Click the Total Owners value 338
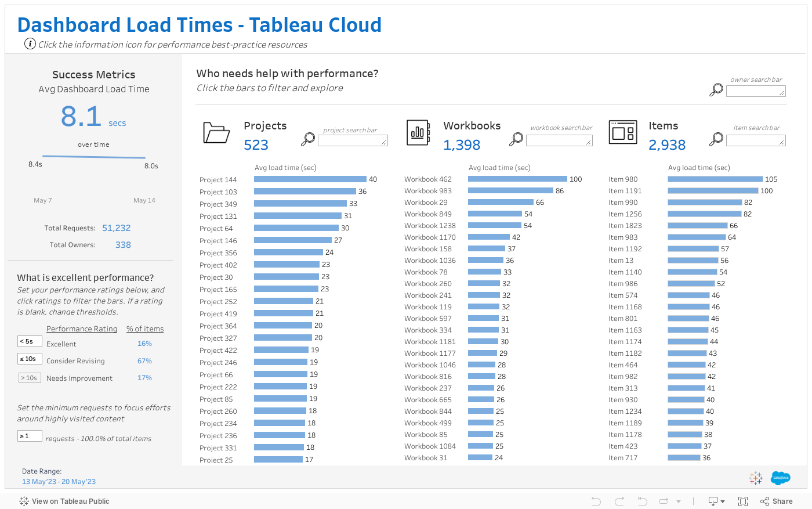This screenshot has height=509, width=812. click(x=123, y=245)
